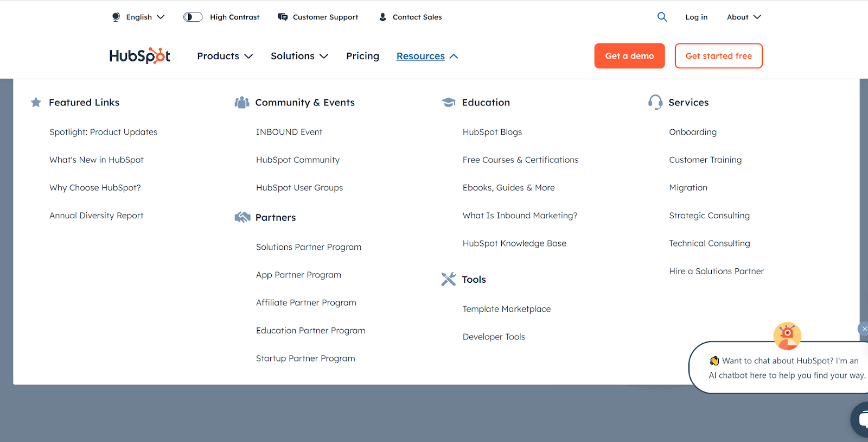Open Annual Diversity Report
This screenshot has height=442, width=868.
coord(97,216)
